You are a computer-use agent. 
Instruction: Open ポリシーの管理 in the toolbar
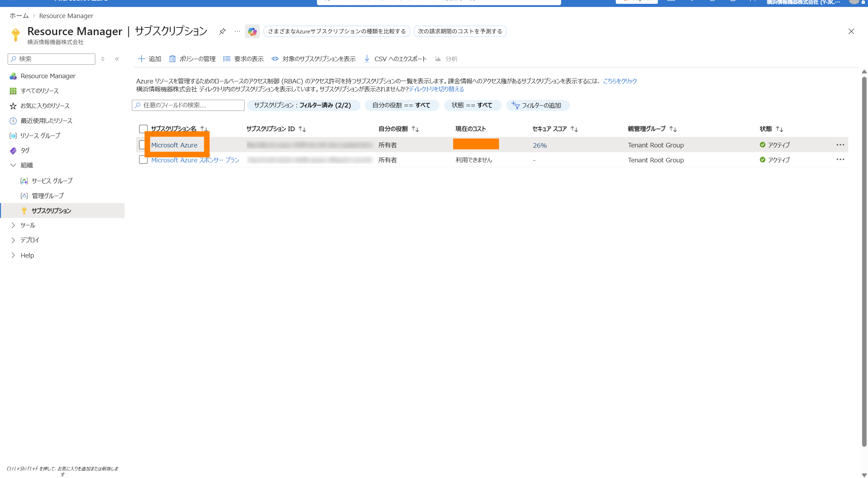(x=192, y=59)
